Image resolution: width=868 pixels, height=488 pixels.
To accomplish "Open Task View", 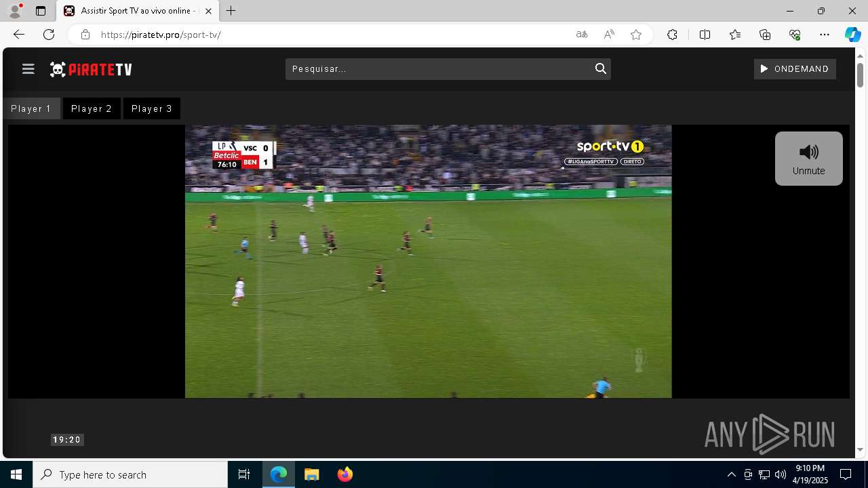I will tap(244, 474).
